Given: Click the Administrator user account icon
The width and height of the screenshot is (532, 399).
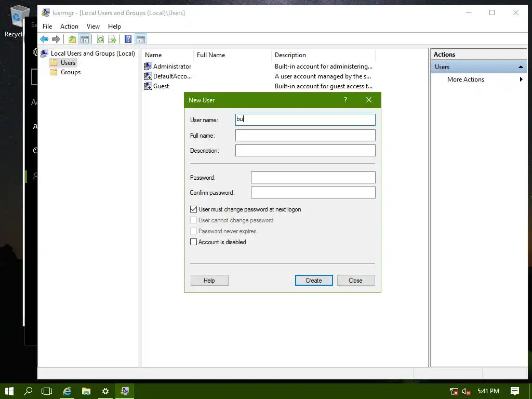Looking at the screenshot, I should (x=148, y=66).
